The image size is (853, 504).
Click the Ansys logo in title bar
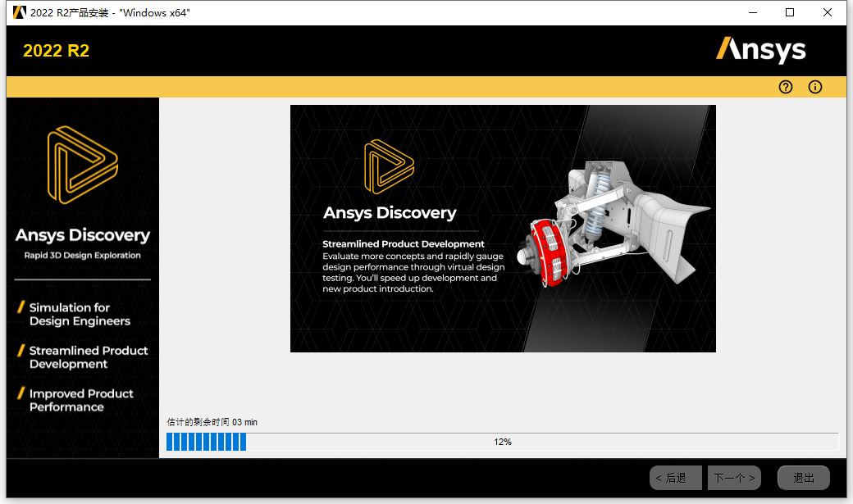click(20, 12)
